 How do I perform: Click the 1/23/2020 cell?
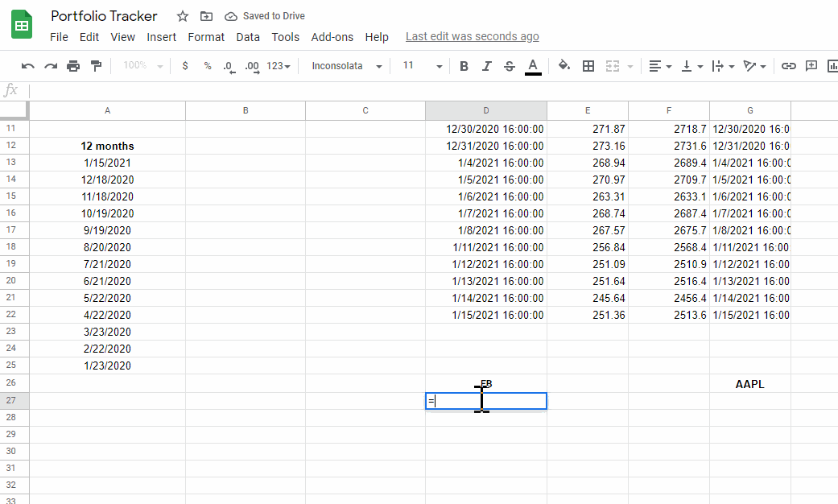coord(107,366)
